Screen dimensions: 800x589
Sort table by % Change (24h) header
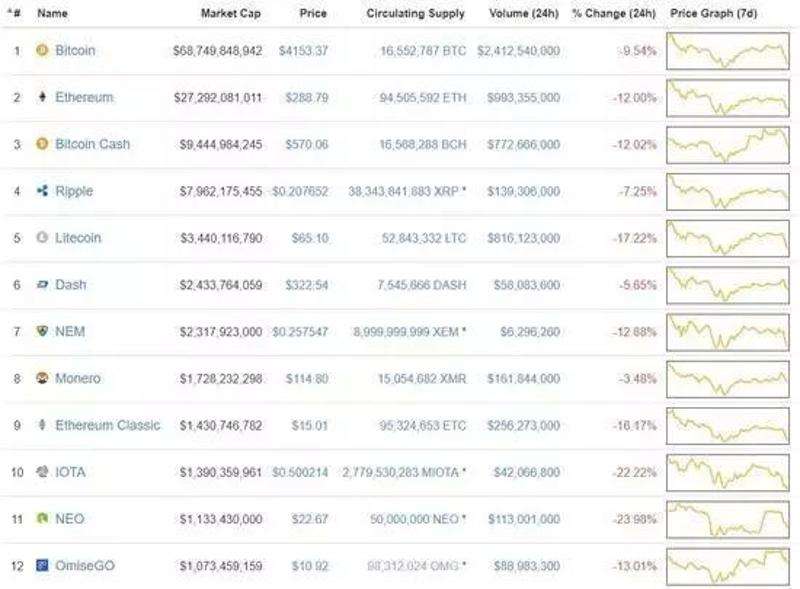613,14
